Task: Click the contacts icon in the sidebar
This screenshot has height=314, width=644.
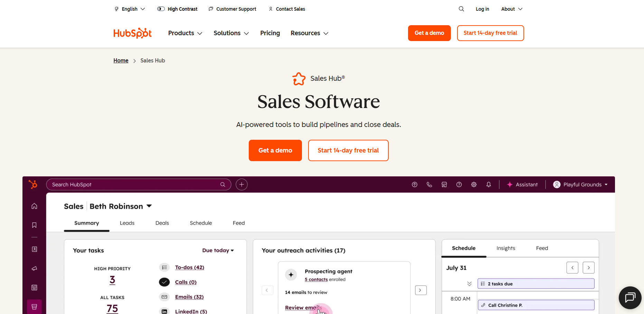Action: pos(34,249)
